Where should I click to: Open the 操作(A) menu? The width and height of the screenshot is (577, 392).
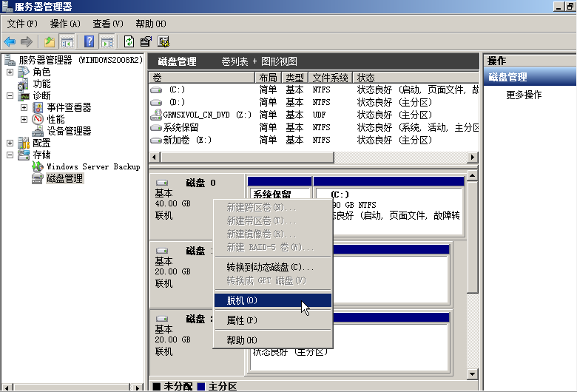(x=65, y=24)
